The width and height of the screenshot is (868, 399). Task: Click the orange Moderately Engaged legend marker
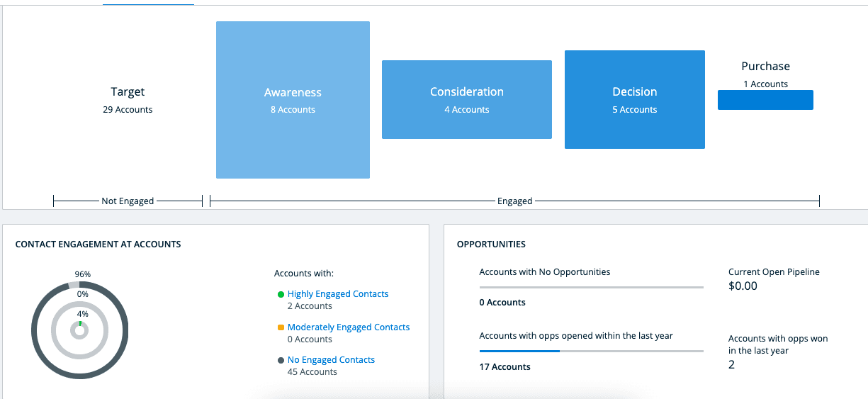point(281,327)
